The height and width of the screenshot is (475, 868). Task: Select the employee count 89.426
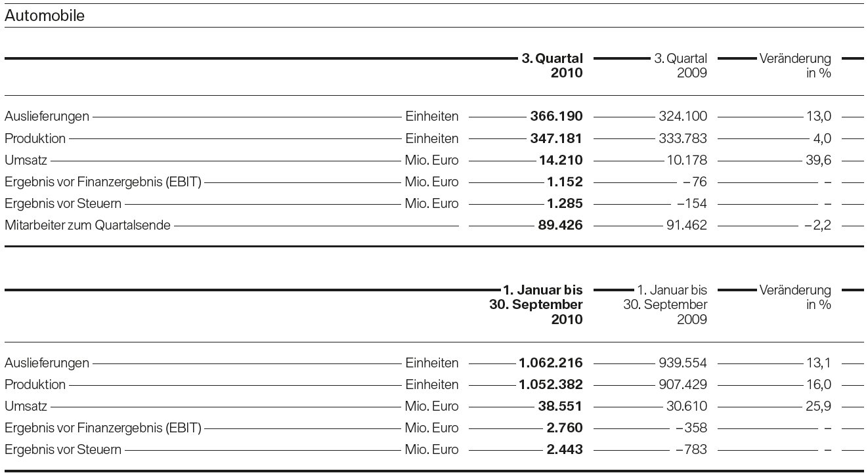click(560, 225)
